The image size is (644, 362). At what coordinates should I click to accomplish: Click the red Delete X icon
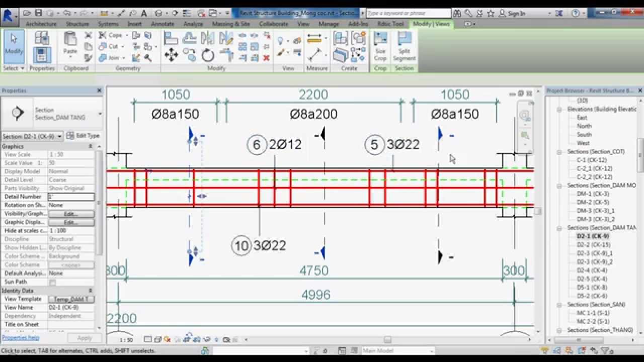(266, 58)
